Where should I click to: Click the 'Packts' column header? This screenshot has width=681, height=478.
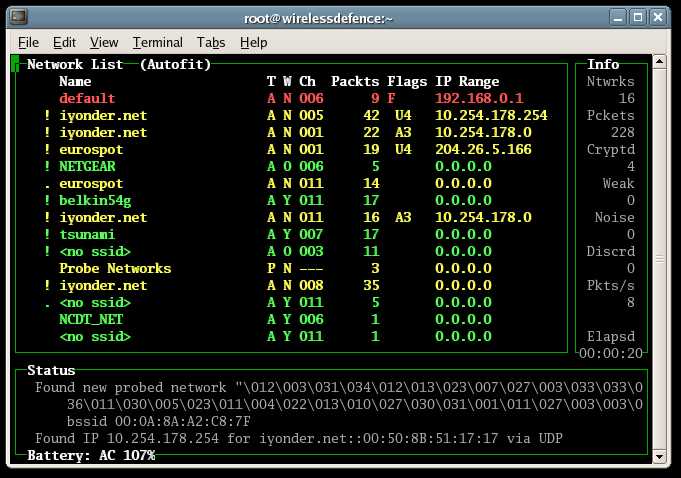(x=355, y=82)
